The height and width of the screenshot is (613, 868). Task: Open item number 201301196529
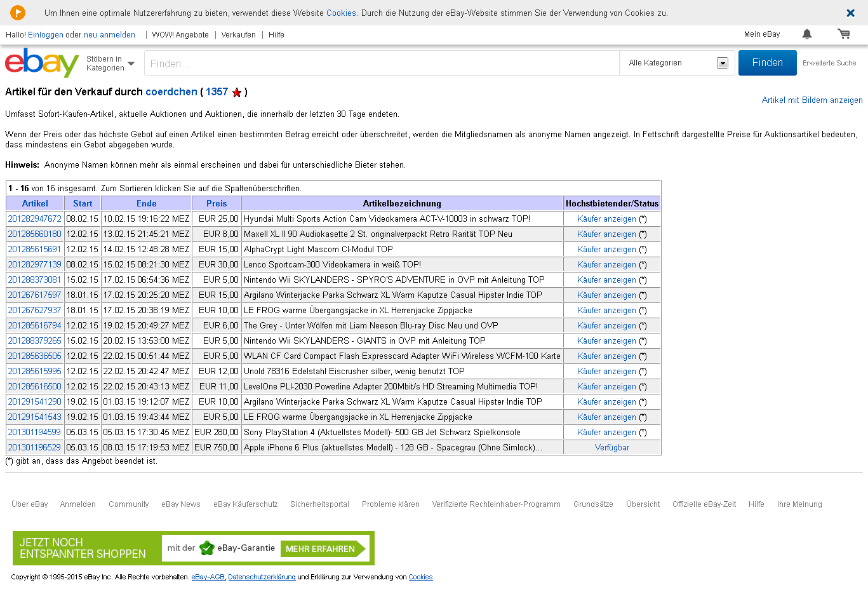pyautogui.click(x=35, y=447)
